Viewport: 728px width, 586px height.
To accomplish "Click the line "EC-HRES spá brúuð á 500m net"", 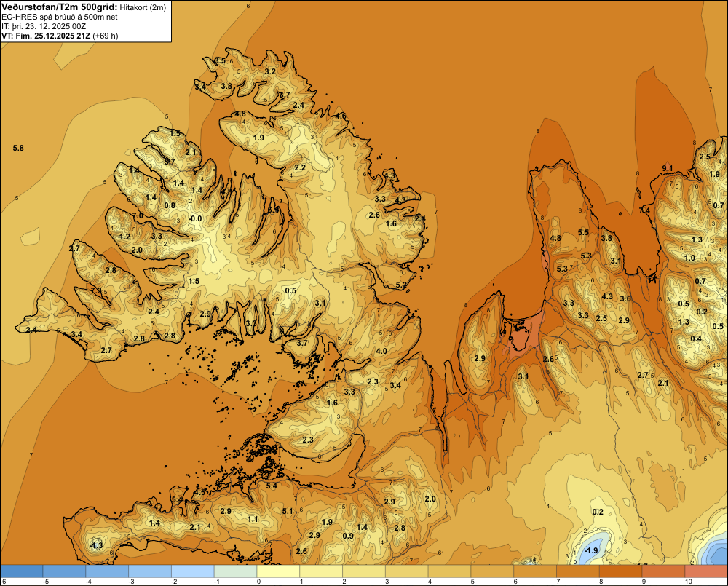I will (x=60, y=17).
